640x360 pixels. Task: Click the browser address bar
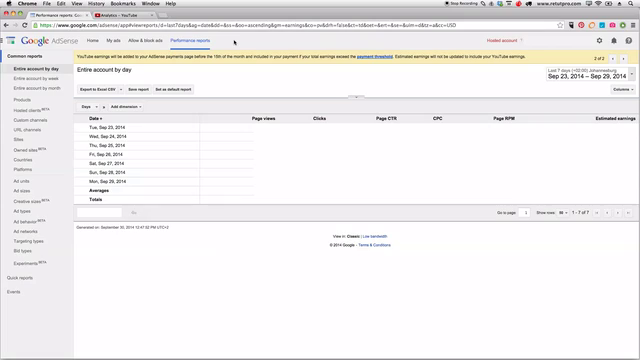pyautogui.click(x=298, y=25)
